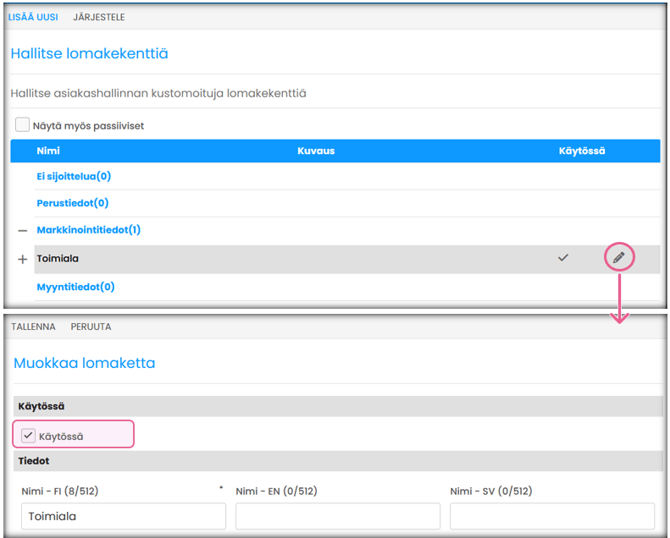670x538 pixels.
Task: Click the checkmark in Toimiala's Käytössä column
Action: coord(563,258)
